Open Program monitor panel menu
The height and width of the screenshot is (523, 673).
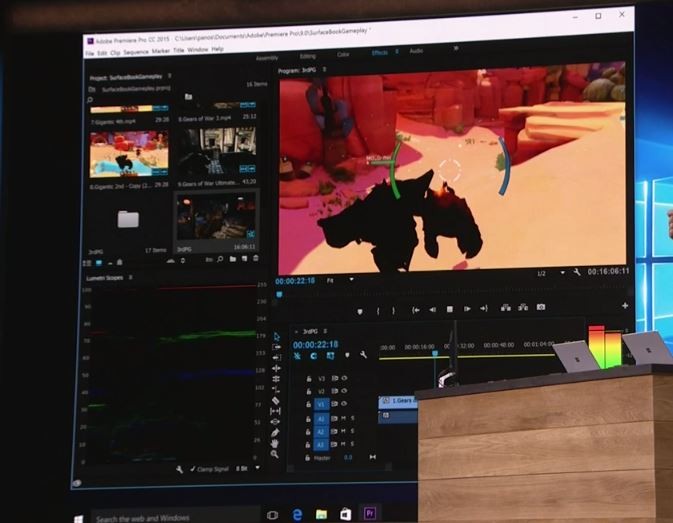point(324,69)
